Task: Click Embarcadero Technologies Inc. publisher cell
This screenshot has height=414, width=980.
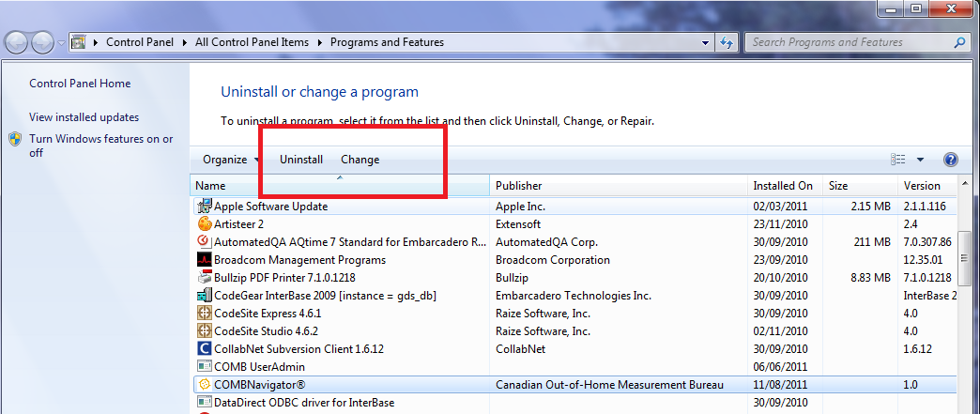Action: click(574, 295)
